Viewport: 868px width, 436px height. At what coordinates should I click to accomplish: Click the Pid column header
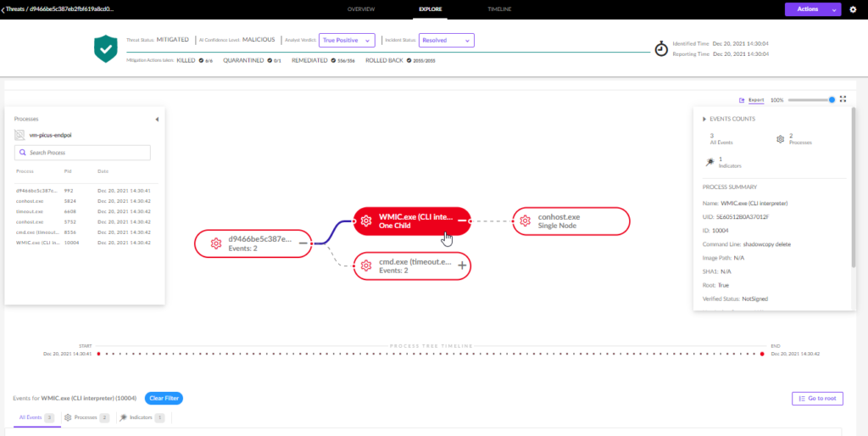point(68,171)
